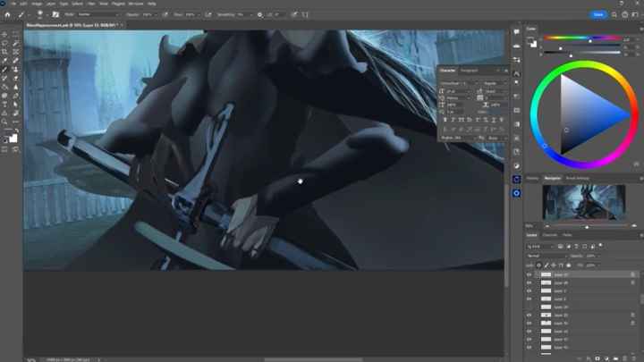Add a layer mask icon
This screenshot has height=362, width=644.
pyautogui.click(x=597, y=358)
